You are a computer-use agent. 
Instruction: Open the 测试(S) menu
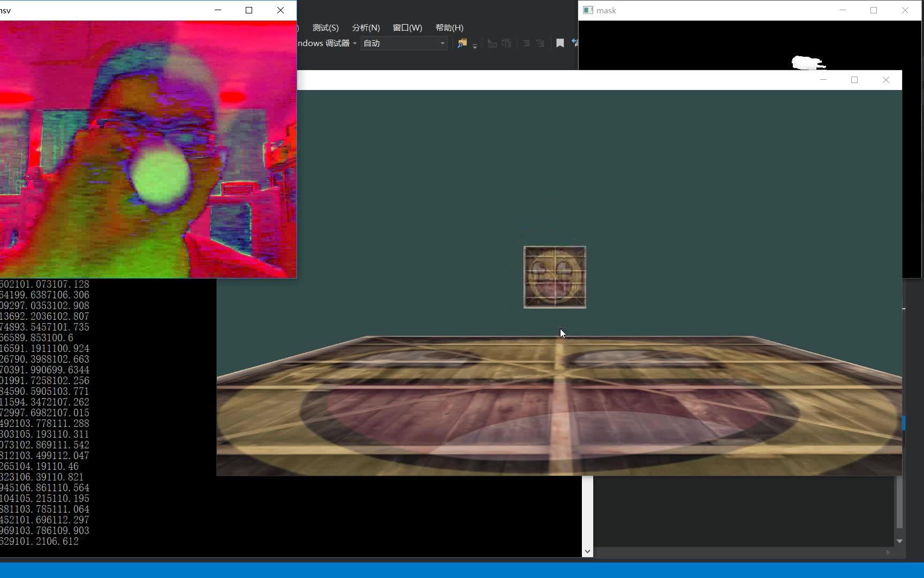tap(325, 27)
